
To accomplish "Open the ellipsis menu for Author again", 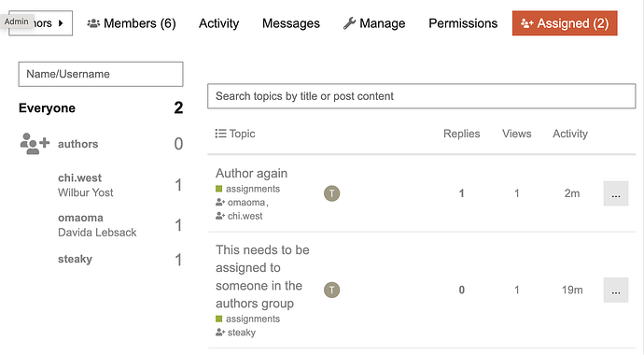I will 616,193.
